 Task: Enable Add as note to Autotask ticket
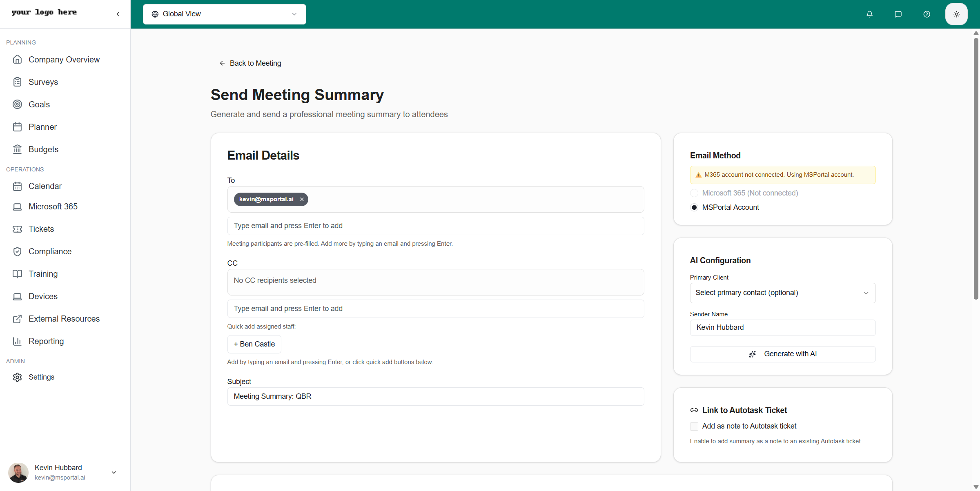(x=694, y=426)
